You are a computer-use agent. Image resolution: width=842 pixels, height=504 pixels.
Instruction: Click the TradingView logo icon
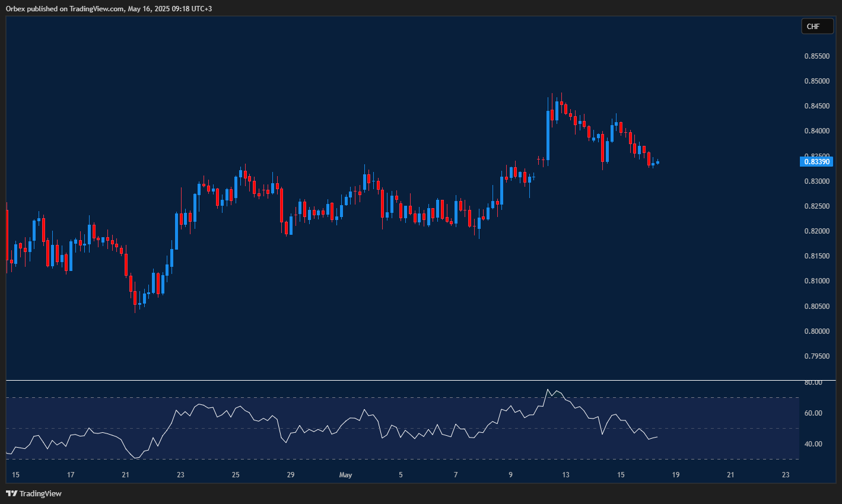point(11,493)
